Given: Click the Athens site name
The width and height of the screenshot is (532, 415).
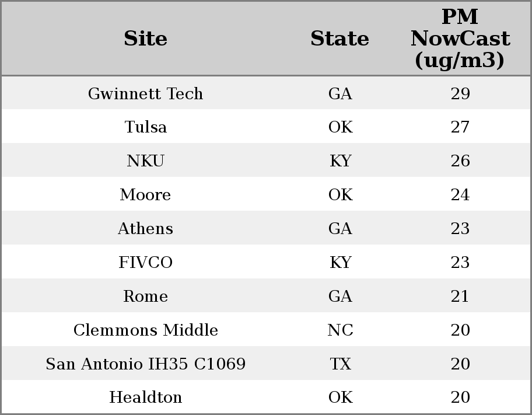Looking at the screenshot, I should pyautogui.click(x=146, y=229).
